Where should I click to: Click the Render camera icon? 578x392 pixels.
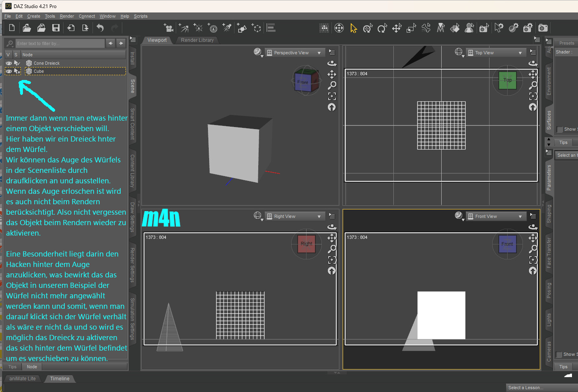(x=543, y=28)
